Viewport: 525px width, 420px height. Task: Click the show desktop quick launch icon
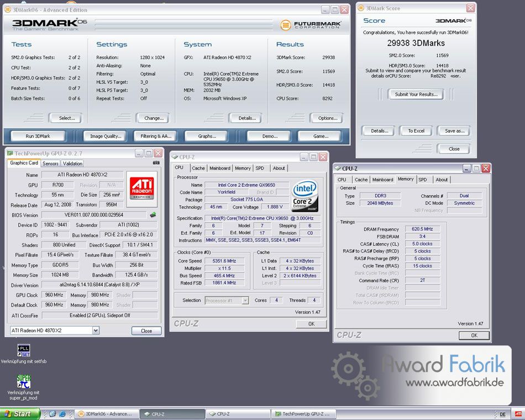point(53,414)
